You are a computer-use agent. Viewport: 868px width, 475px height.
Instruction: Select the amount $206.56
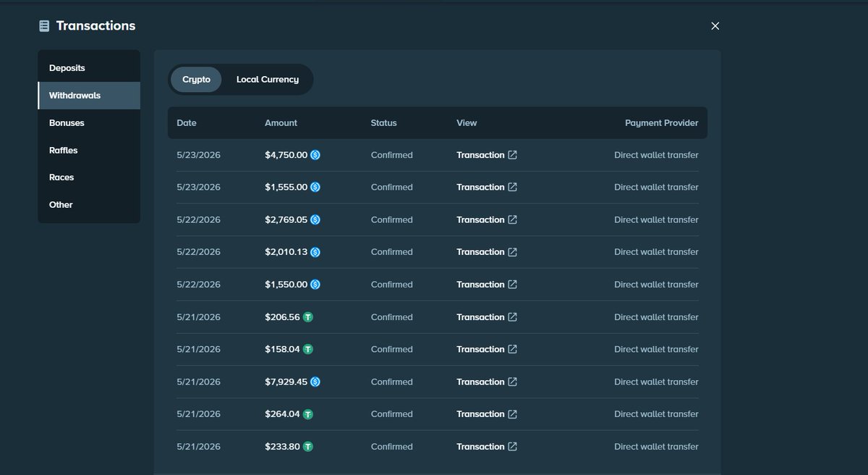click(x=282, y=317)
